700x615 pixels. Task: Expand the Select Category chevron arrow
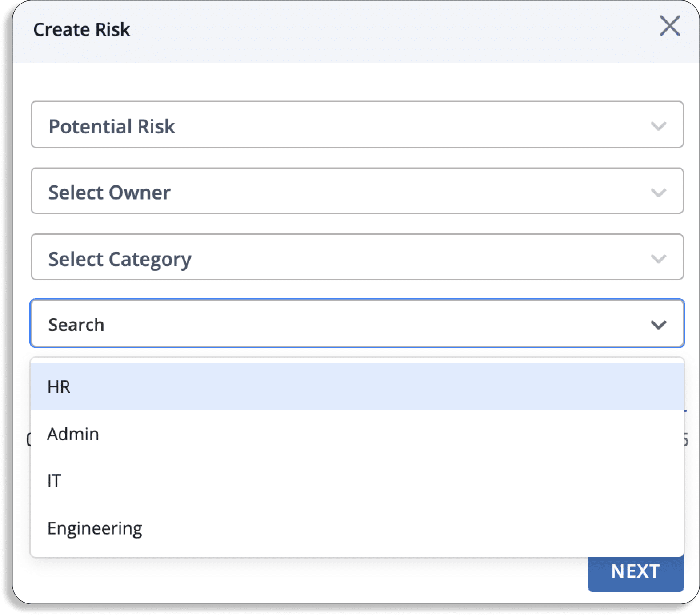click(658, 259)
